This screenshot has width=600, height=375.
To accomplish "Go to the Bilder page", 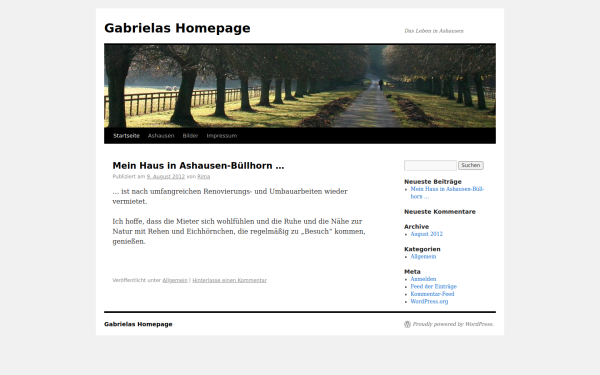I will pos(190,136).
